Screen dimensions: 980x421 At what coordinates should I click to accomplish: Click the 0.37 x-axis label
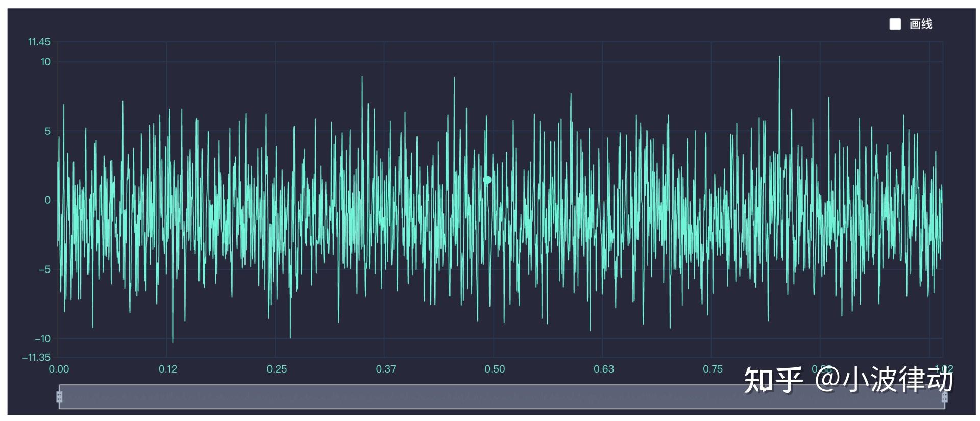pos(386,369)
